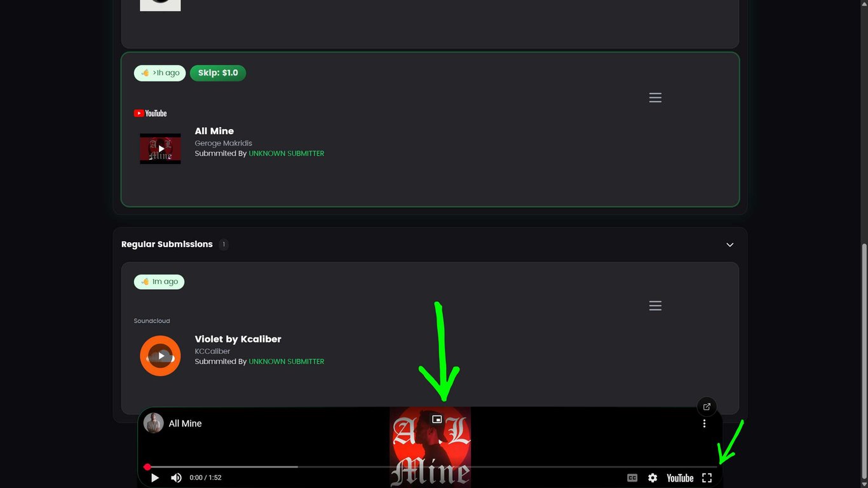Screen dimensions: 868x488
Task: Play the Violet by Kcaliber Soundcloud thumbnail
Action: [160, 356]
